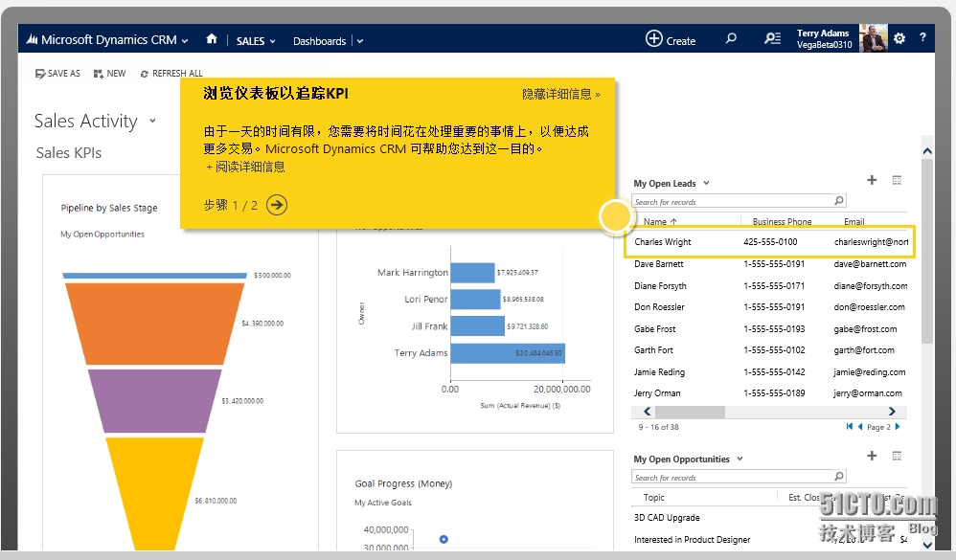
Task: Open 3D CAD Upgrade opportunity
Action: point(667,517)
